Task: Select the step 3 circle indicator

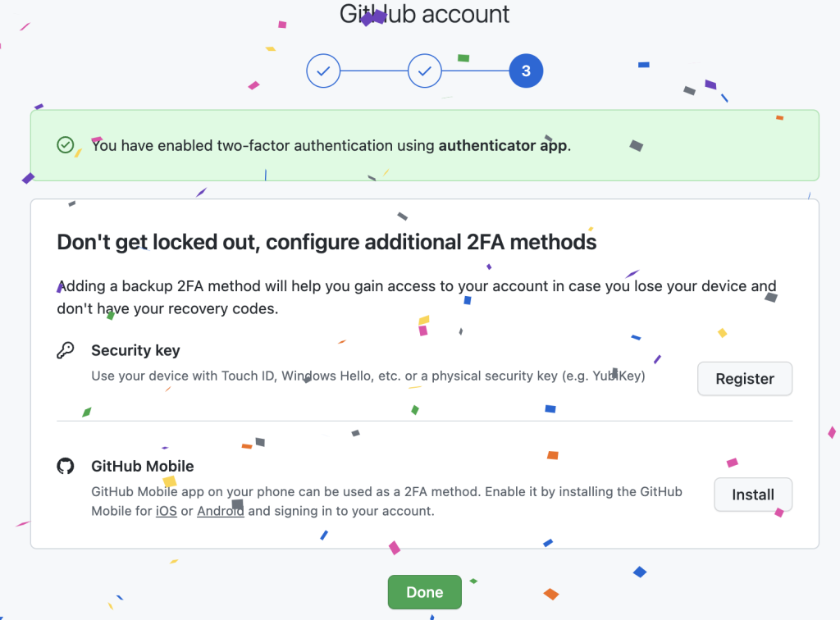Action: pyautogui.click(x=526, y=71)
